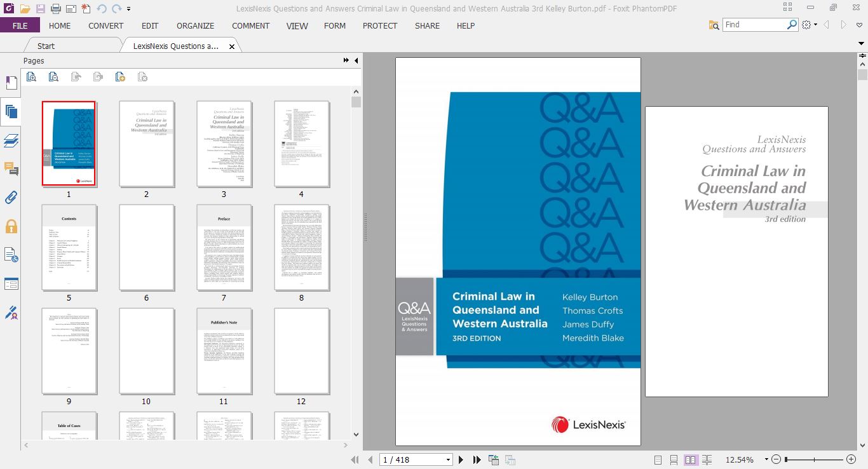
Task: Click the magnifier search button in Find box
Action: (x=792, y=25)
